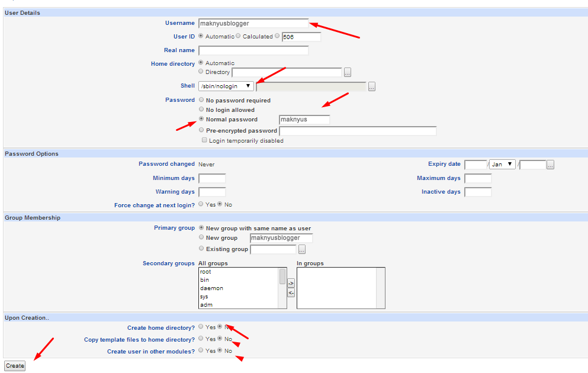This screenshot has height=373, width=588.
Task: Click the home Directory path field
Action: click(287, 72)
